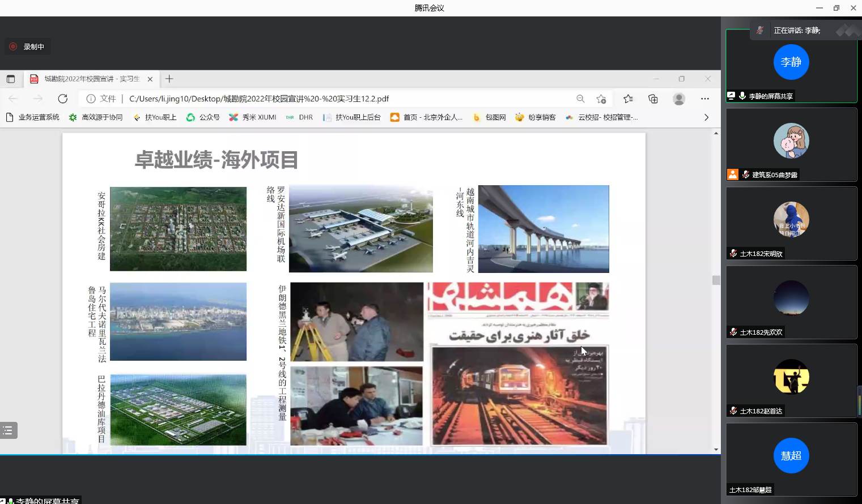Click the zoom magnifier in address bar
This screenshot has height=504, width=862.
point(580,99)
